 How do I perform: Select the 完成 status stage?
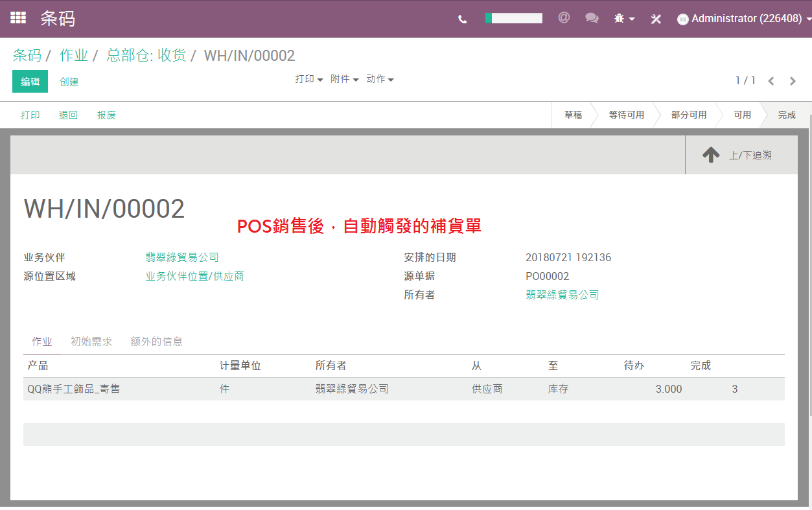tap(787, 115)
